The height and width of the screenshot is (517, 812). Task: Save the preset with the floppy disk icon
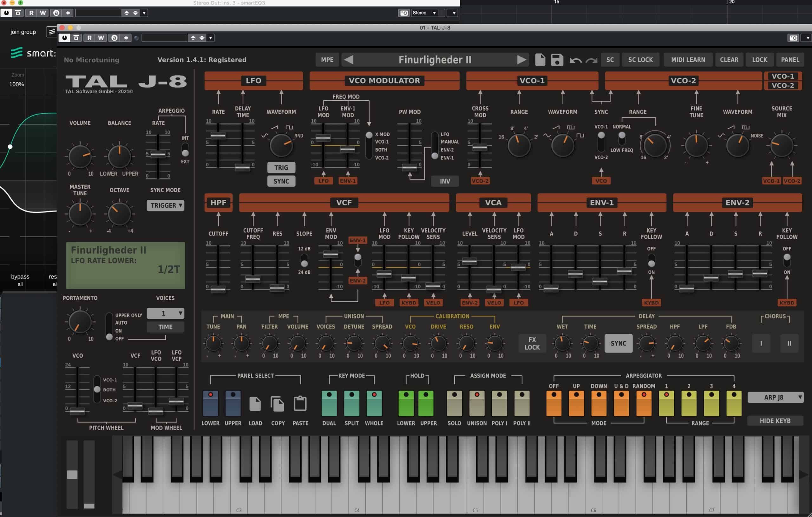tap(557, 60)
